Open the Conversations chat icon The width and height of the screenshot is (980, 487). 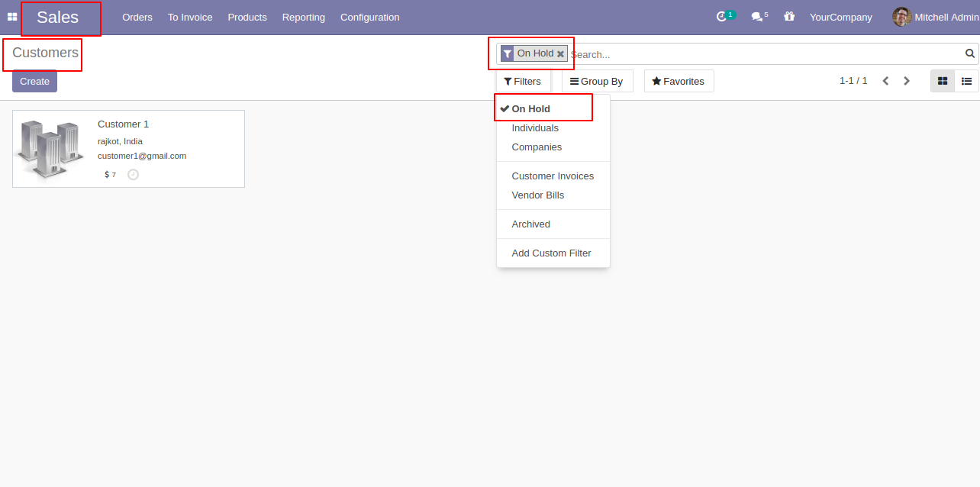(x=759, y=17)
